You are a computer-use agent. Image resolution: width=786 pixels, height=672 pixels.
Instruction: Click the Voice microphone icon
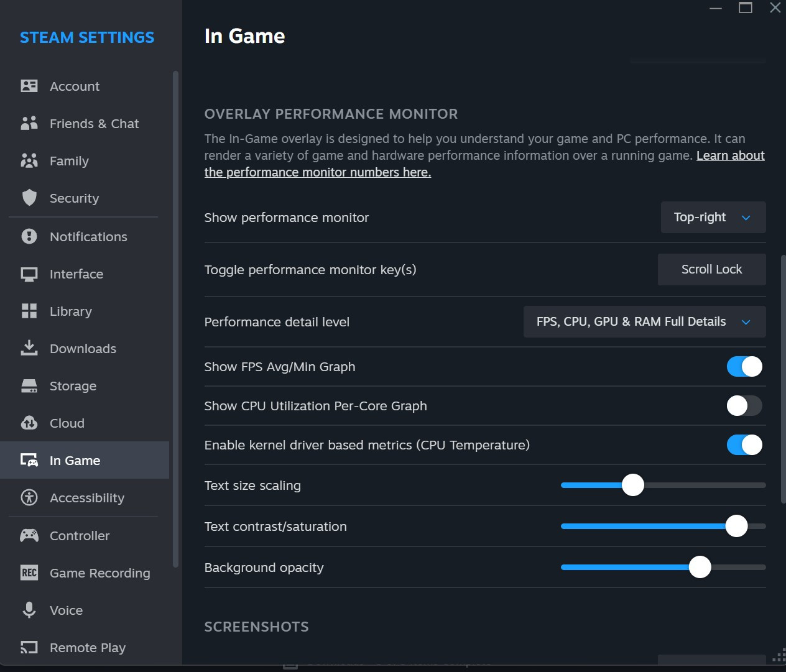pyautogui.click(x=29, y=610)
